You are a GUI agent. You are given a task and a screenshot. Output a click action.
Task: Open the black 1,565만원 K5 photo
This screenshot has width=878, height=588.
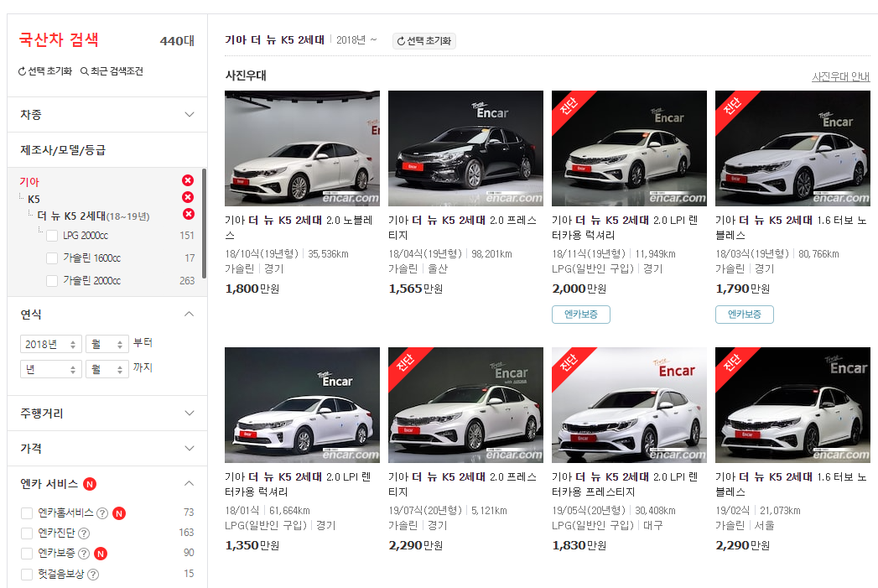tap(466, 148)
